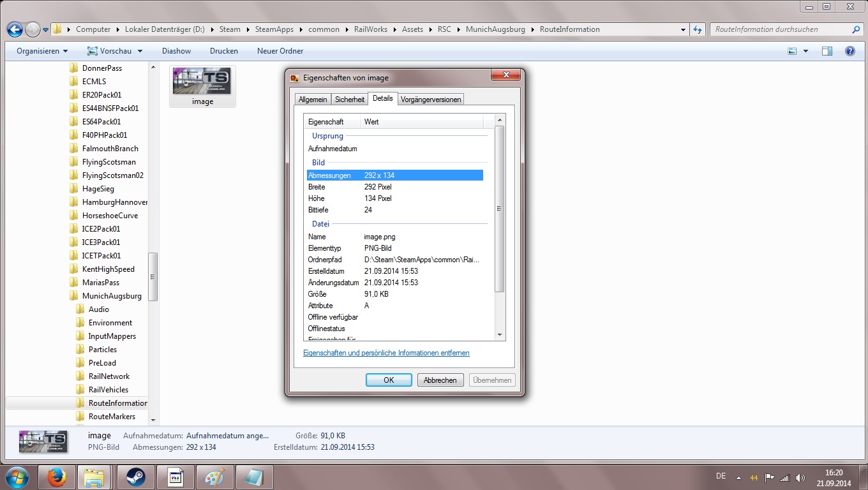Click the RouteInformation search field
The height and width of the screenshot is (490, 868).
coord(781,29)
